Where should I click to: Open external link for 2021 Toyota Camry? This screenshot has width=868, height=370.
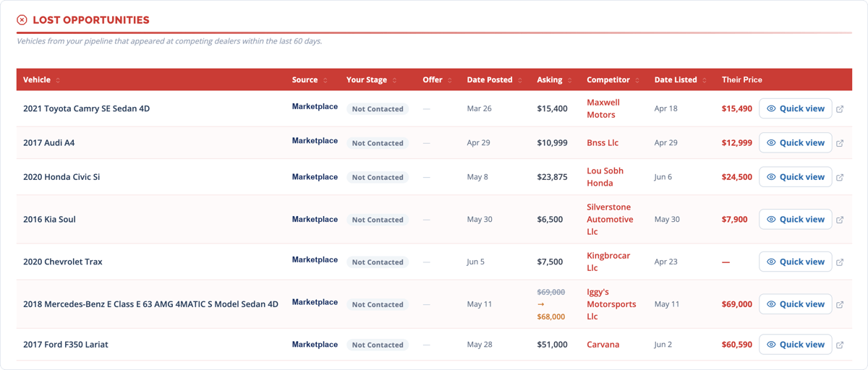840,109
